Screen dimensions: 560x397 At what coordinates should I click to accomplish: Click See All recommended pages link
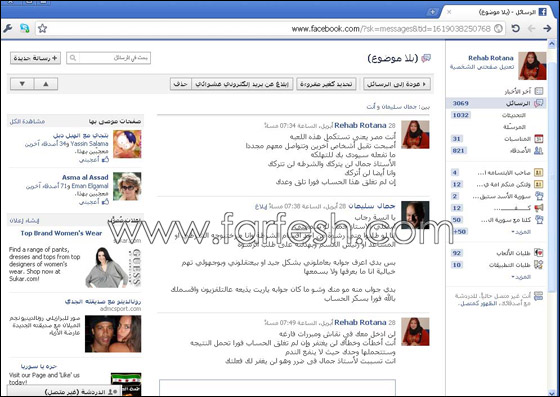click(27, 122)
